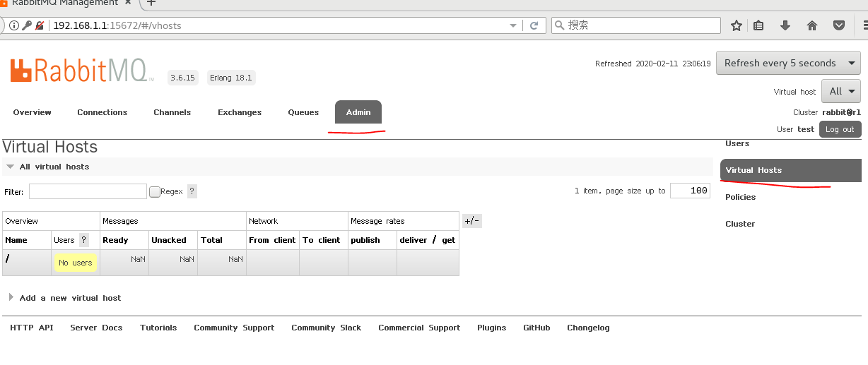868x365 pixels.
Task: Open the HTTP API link
Action: (32, 328)
